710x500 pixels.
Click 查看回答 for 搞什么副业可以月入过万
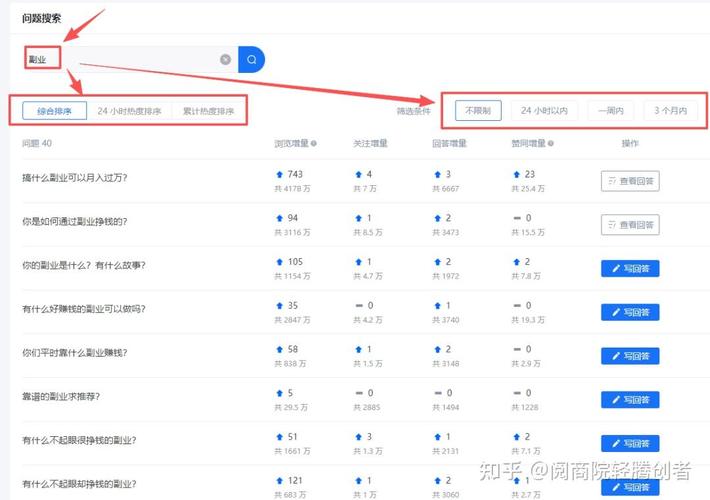630,181
